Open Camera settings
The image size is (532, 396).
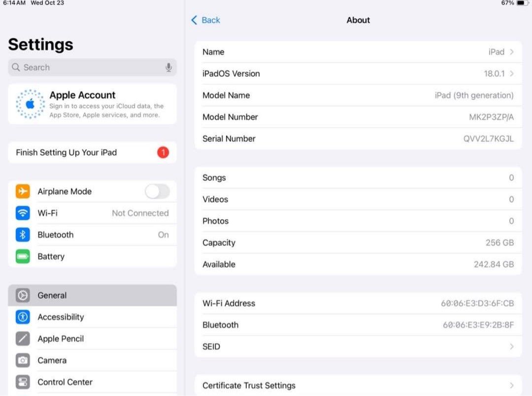coord(92,360)
